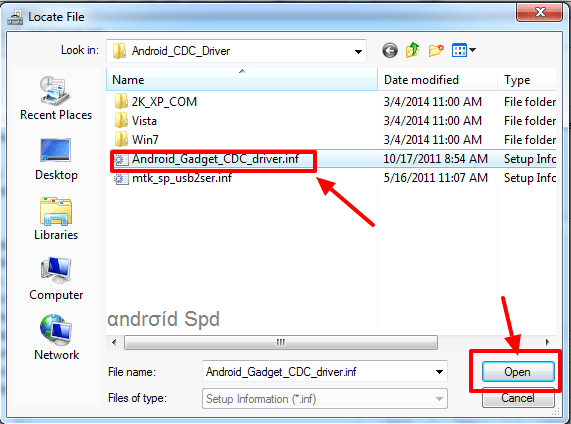
Task: Click the Open button
Action: click(x=518, y=372)
